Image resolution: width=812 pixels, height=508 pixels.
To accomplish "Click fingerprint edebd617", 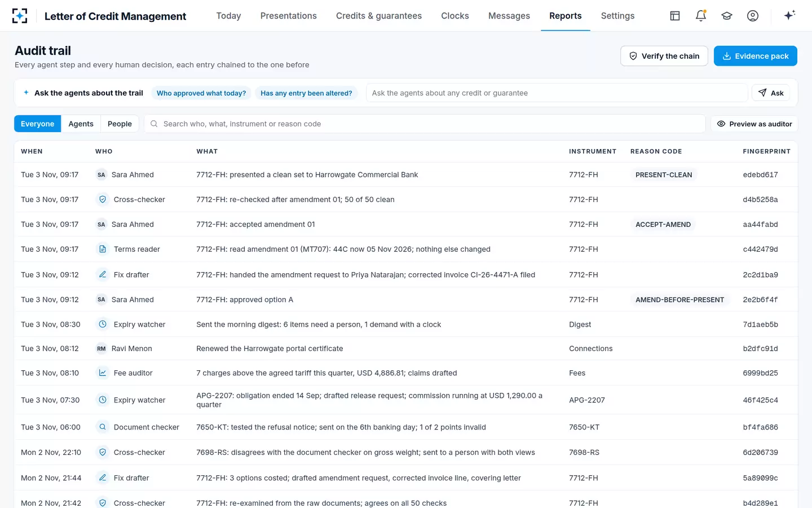I will click(761, 175).
